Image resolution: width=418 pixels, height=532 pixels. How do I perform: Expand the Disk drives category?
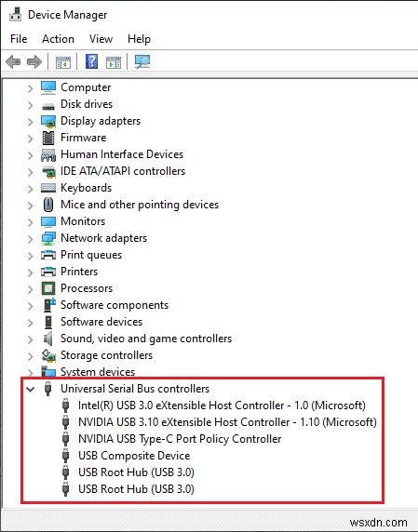[x=31, y=105]
